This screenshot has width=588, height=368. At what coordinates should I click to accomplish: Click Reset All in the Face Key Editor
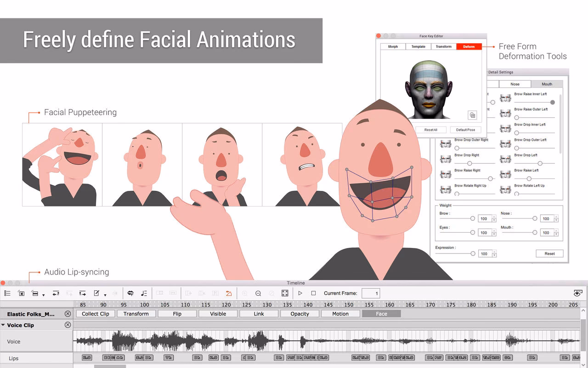tap(431, 130)
